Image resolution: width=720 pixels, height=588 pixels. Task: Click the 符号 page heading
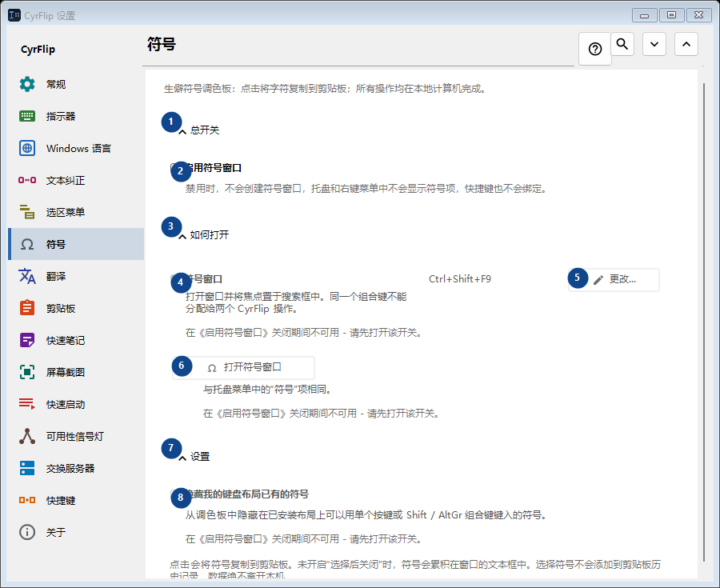click(x=162, y=45)
